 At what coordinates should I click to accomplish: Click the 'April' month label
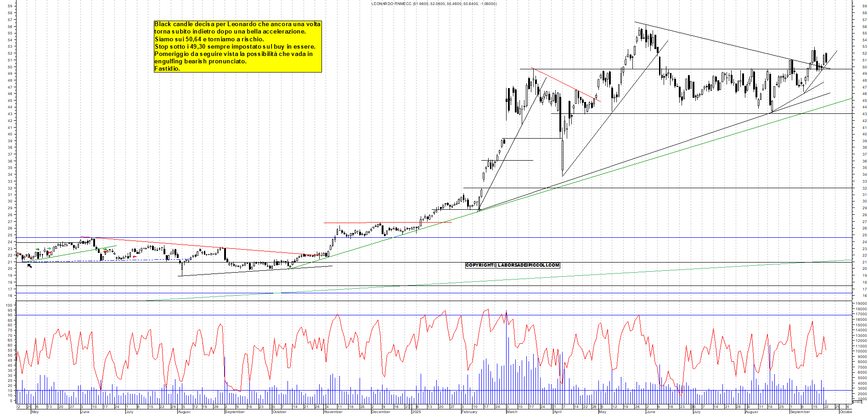click(x=558, y=412)
